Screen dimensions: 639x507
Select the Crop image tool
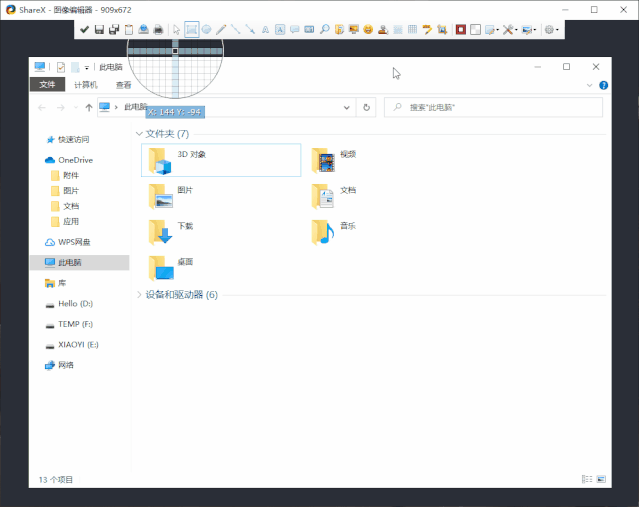pyautogui.click(x=442, y=29)
